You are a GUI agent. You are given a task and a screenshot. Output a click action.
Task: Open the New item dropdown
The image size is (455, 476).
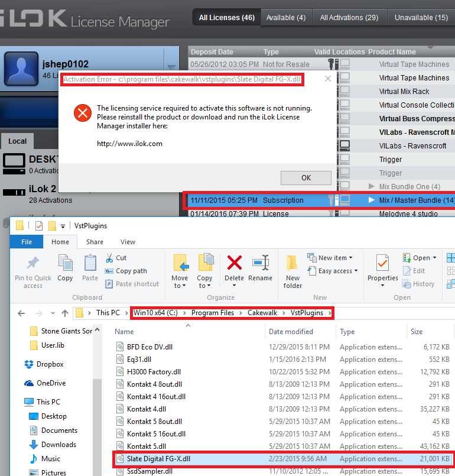(x=330, y=258)
